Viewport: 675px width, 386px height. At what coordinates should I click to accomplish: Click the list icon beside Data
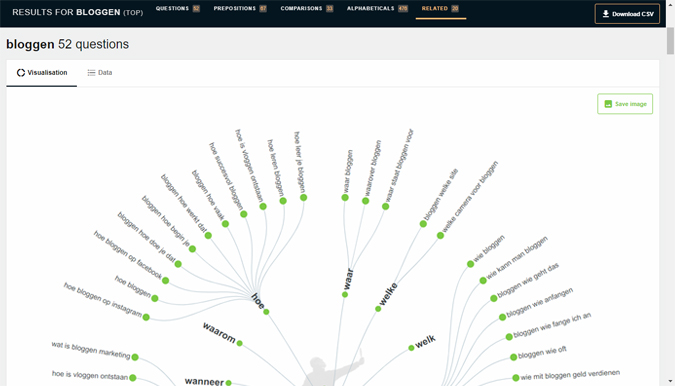click(91, 73)
